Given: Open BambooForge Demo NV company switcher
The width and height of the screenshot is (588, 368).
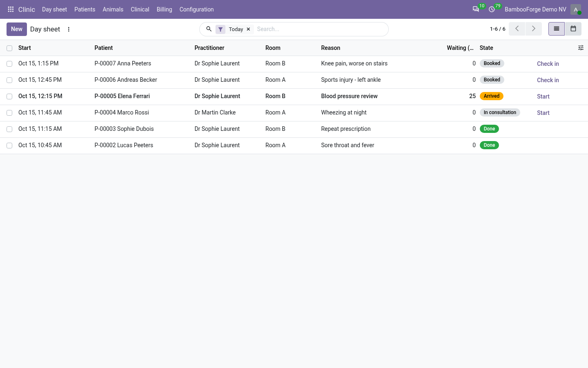Looking at the screenshot, I should (535, 9).
